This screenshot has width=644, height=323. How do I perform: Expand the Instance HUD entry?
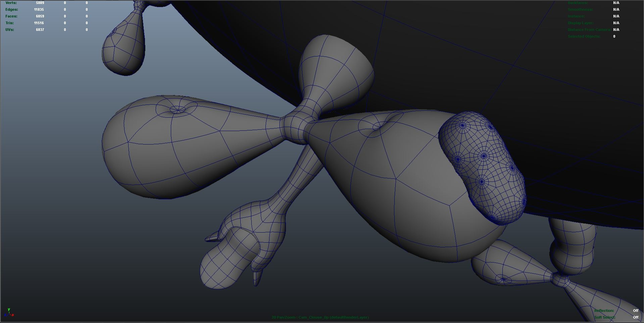(576, 16)
